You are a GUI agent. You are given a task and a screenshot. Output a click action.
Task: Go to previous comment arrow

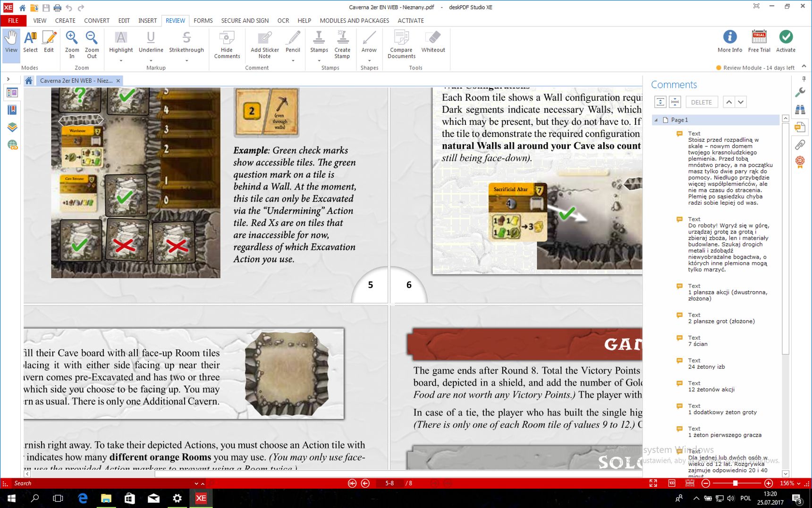(729, 102)
